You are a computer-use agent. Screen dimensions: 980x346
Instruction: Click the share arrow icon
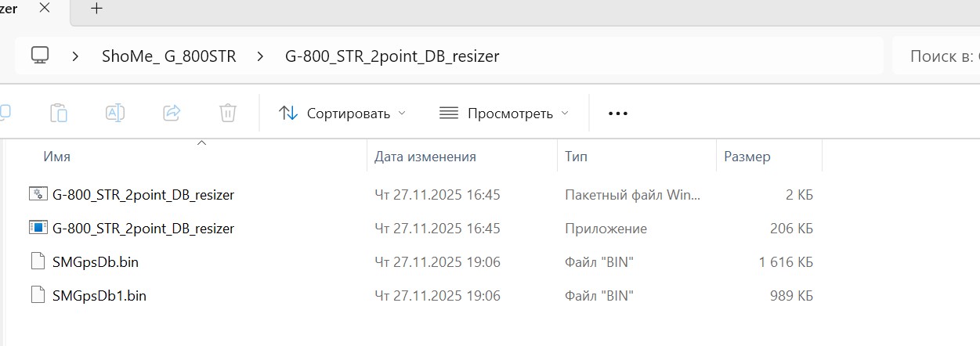pos(172,114)
